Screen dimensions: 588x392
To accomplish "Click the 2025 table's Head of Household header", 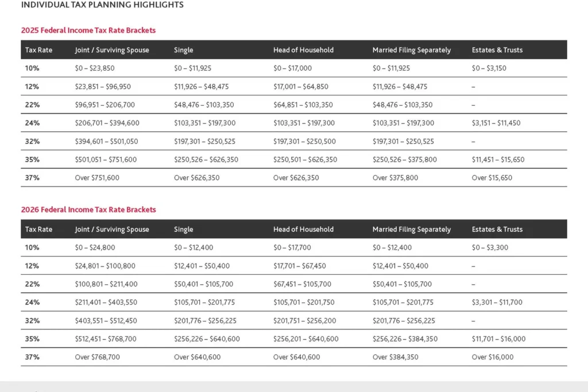I will [303, 50].
